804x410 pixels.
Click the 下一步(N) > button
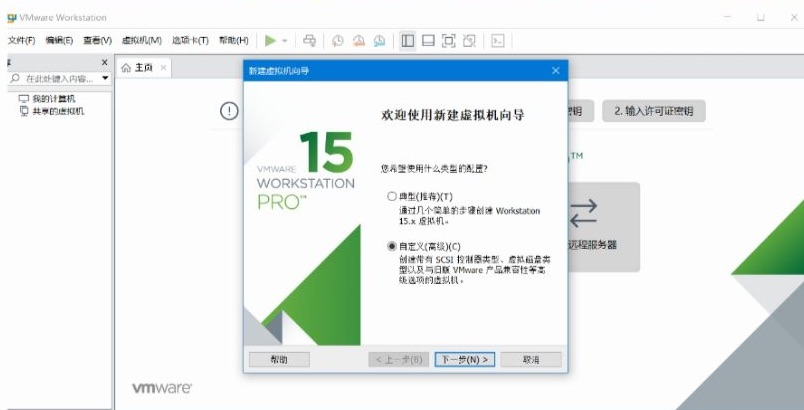click(465, 359)
